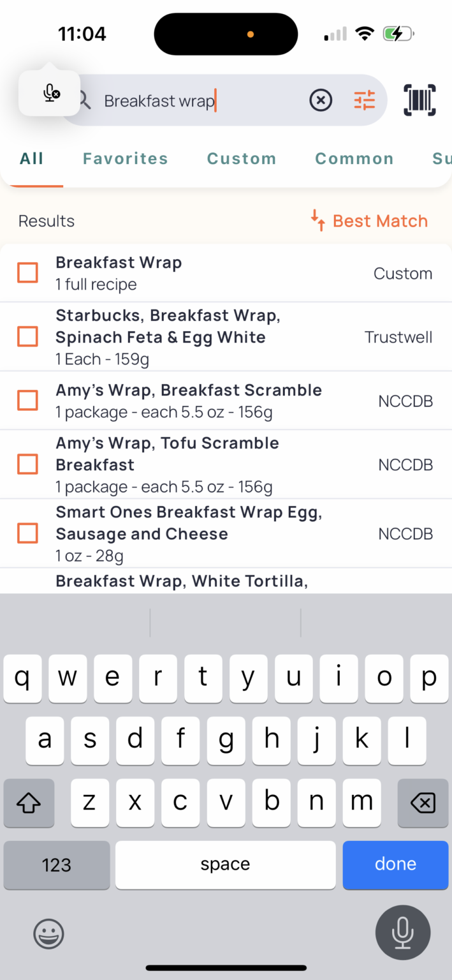Open the barcode scanner

coord(419,100)
